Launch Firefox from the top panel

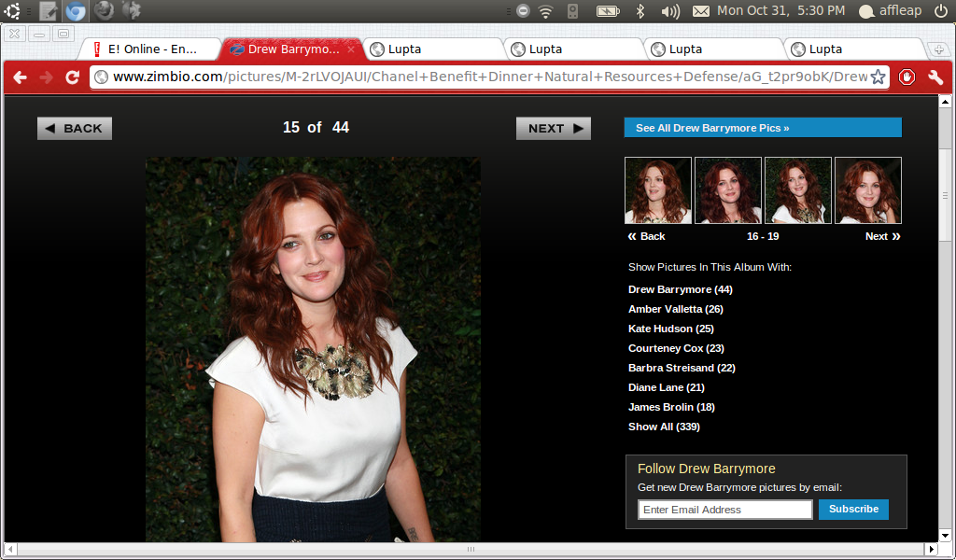click(x=104, y=10)
